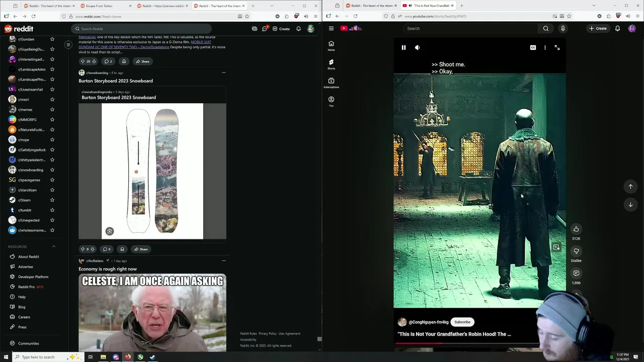Focus the Search Reddit input field
The image size is (644, 362).
point(142,29)
